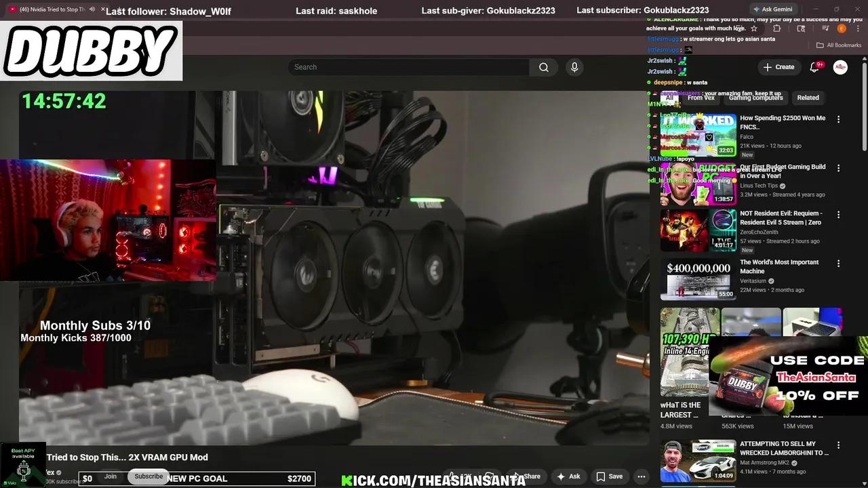Open Our First Budget Gaming Build thumbnail
Image resolution: width=868 pixels, height=488 pixels.
[x=698, y=184]
